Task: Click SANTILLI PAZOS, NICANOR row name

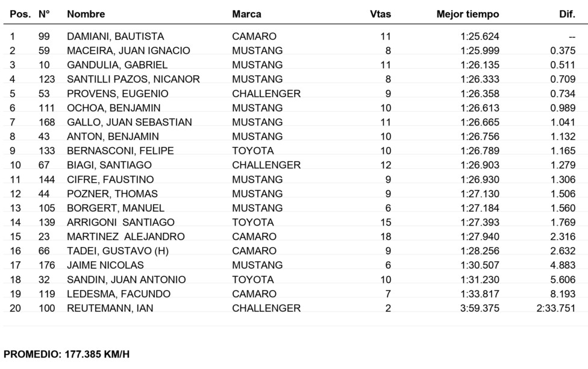Action: [134, 79]
